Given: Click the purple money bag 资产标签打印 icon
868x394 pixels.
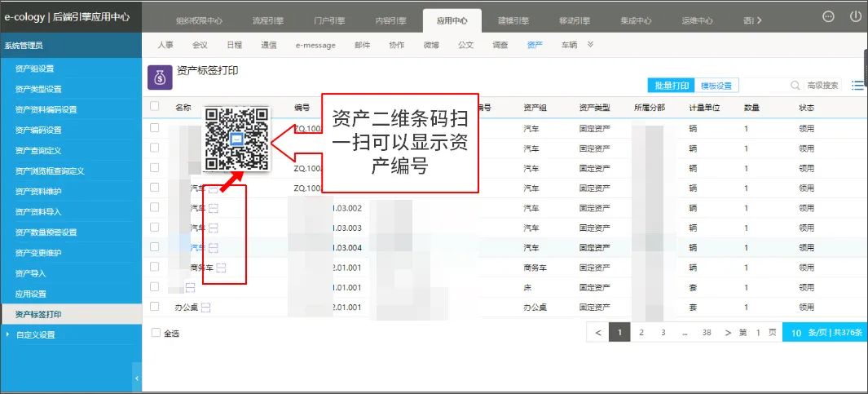Looking at the screenshot, I should pos(160,77).
